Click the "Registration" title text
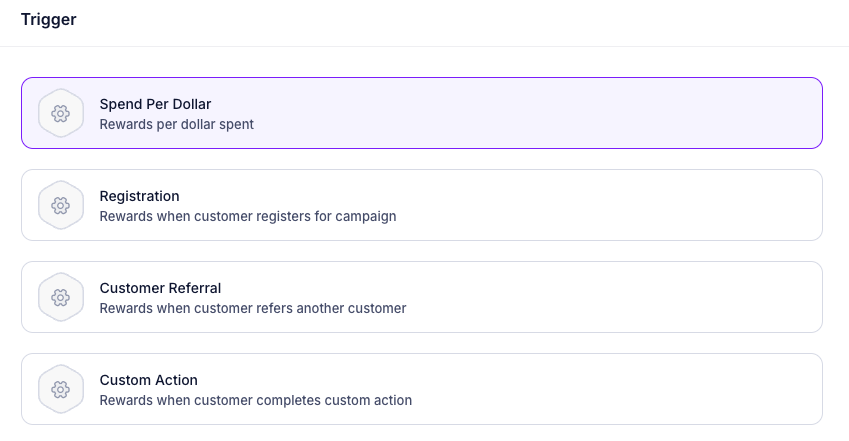 139,196
